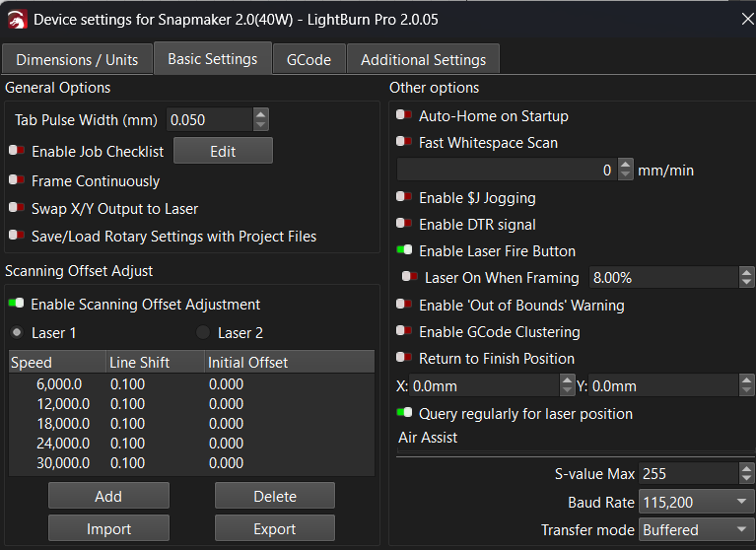Select the Laser 2 radio button
This screenshot has width=756, height=550.
click(204, 333)
